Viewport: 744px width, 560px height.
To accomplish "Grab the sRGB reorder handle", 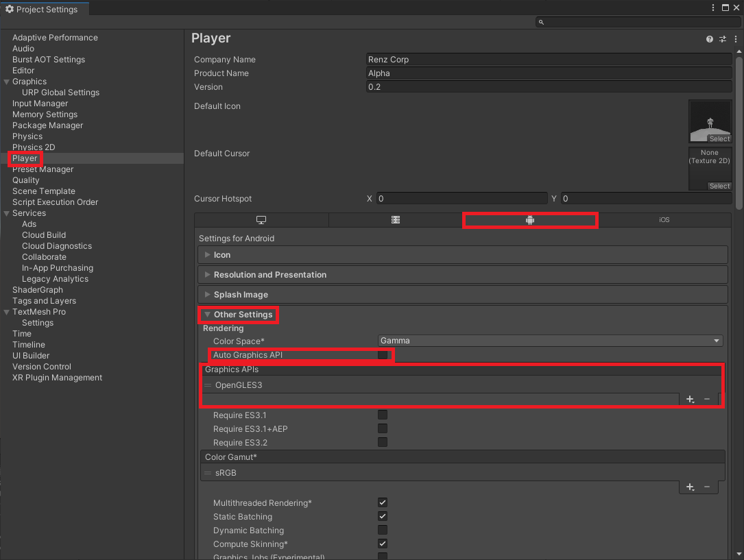I will [208, 473].
